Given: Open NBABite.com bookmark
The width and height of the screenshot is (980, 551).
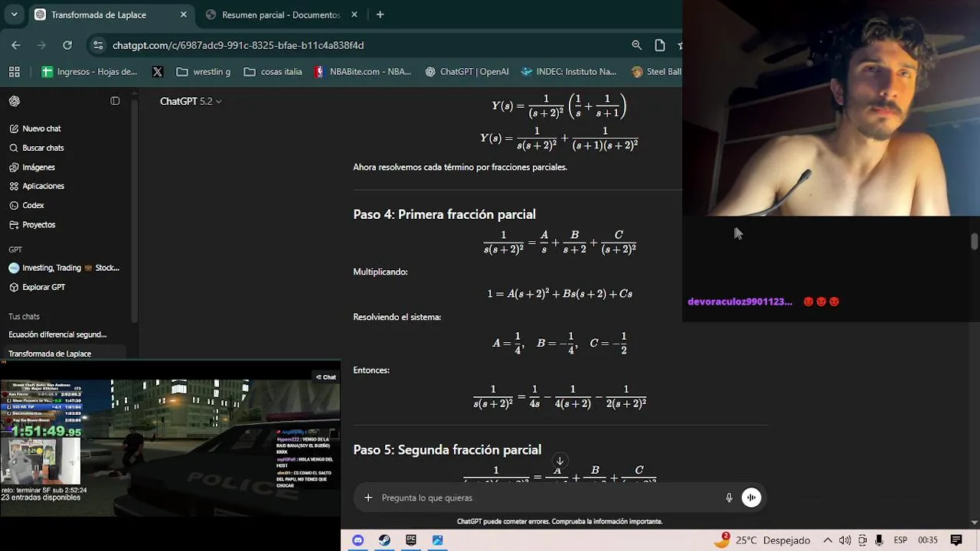Looking at the screenshot, I should pos(363,71).
